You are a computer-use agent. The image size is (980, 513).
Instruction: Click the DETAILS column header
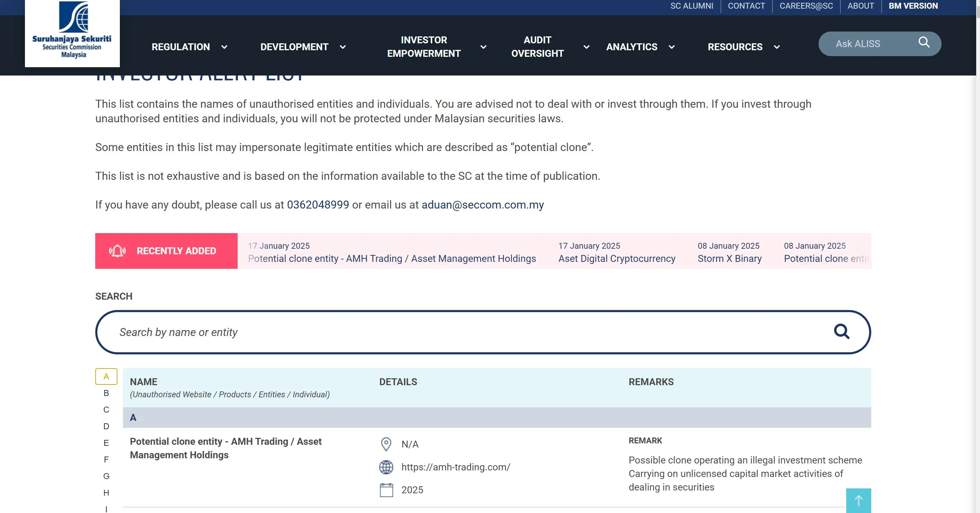398,382
